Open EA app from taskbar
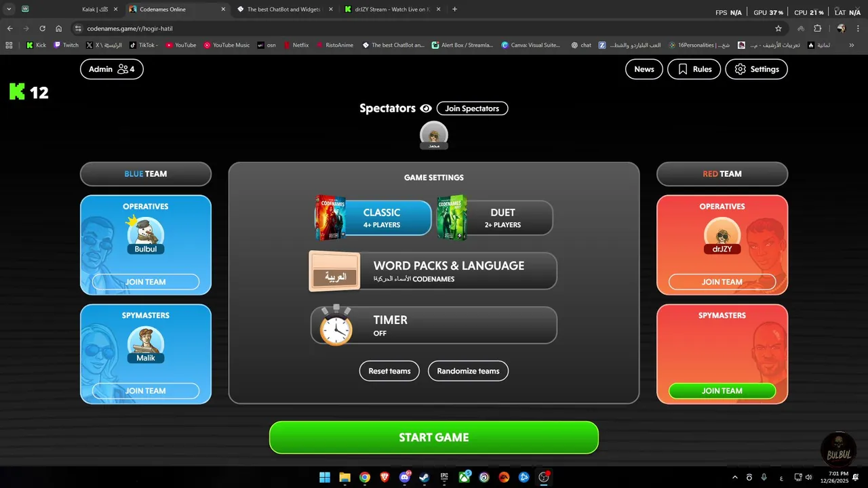The height and width of the screenshot is (488, 868). 504,477
